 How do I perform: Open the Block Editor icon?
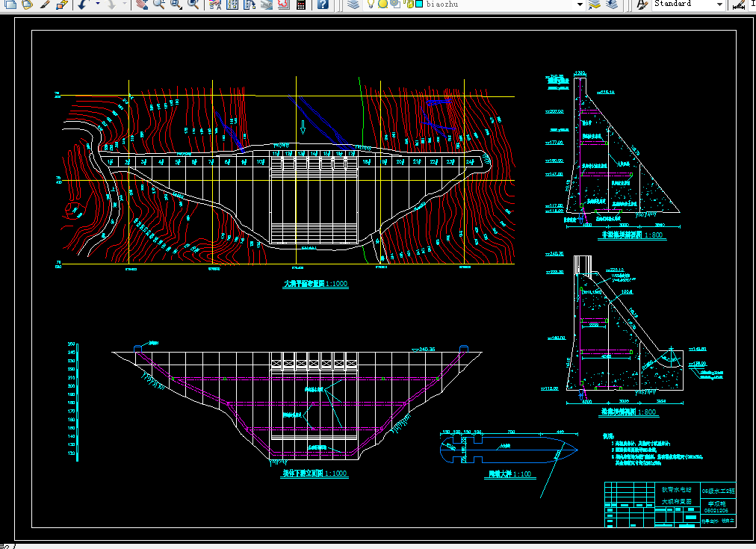coord(62,4)
